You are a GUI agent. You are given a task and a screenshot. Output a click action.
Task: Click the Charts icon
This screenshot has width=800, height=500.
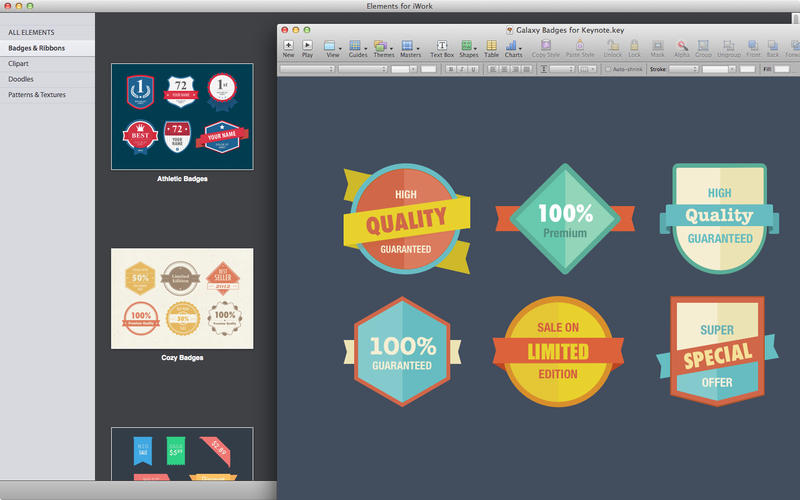point(513,45)
